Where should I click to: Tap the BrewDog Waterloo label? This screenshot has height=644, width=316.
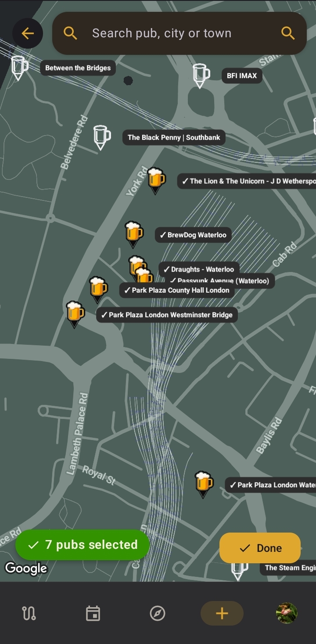pyautogui.click(x=193, y=235)
